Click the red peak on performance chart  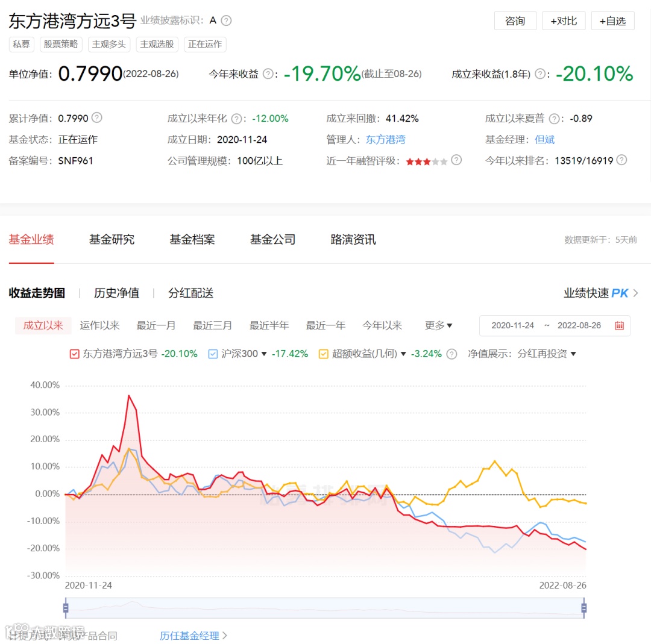point(129,395)
